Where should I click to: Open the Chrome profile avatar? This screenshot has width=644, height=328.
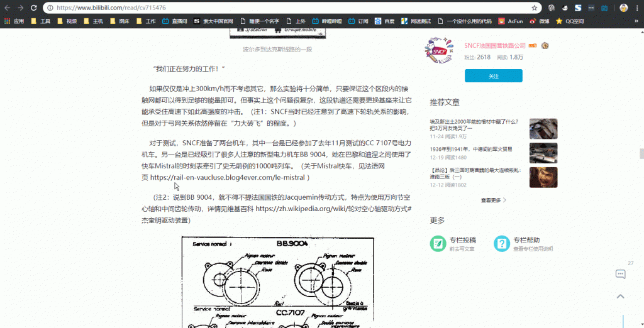623,8
